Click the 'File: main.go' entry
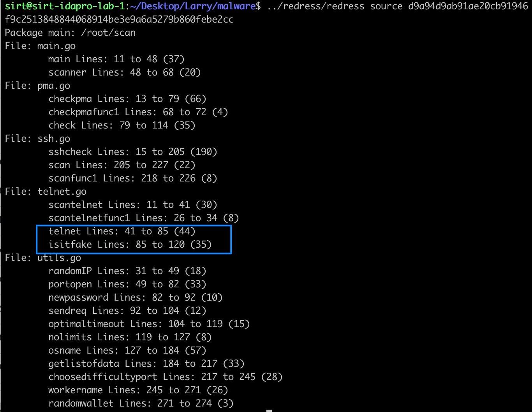This screenshot has height=412, width=532. click(40, 46)
